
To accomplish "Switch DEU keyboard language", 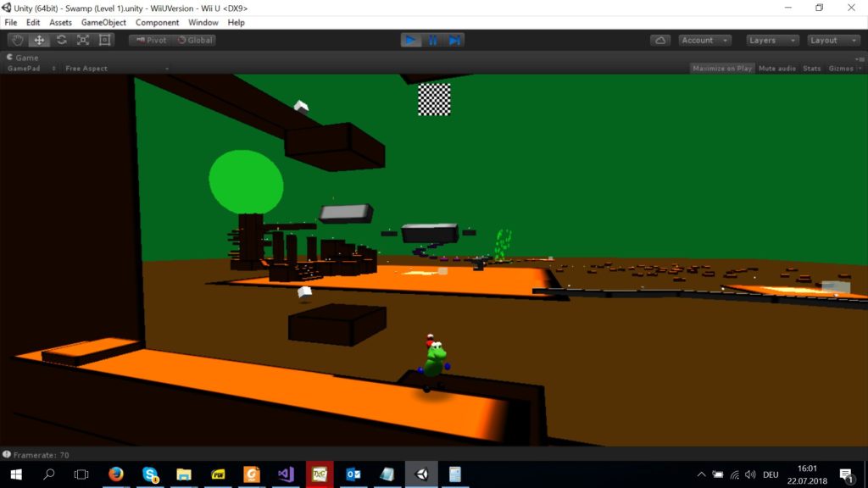I will (771, 474).
